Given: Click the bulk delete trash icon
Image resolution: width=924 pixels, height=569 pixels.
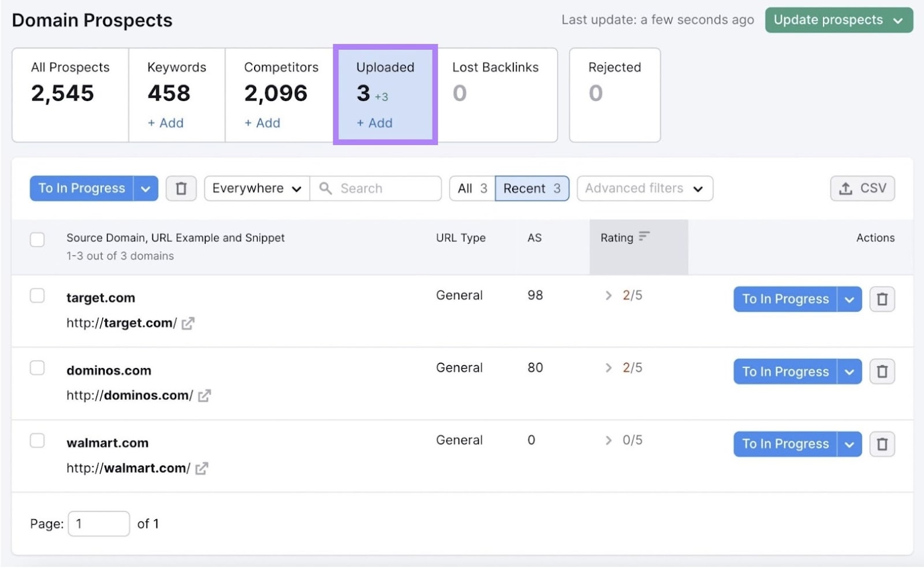Looking at the screenshot, I should tap(181, 188).
